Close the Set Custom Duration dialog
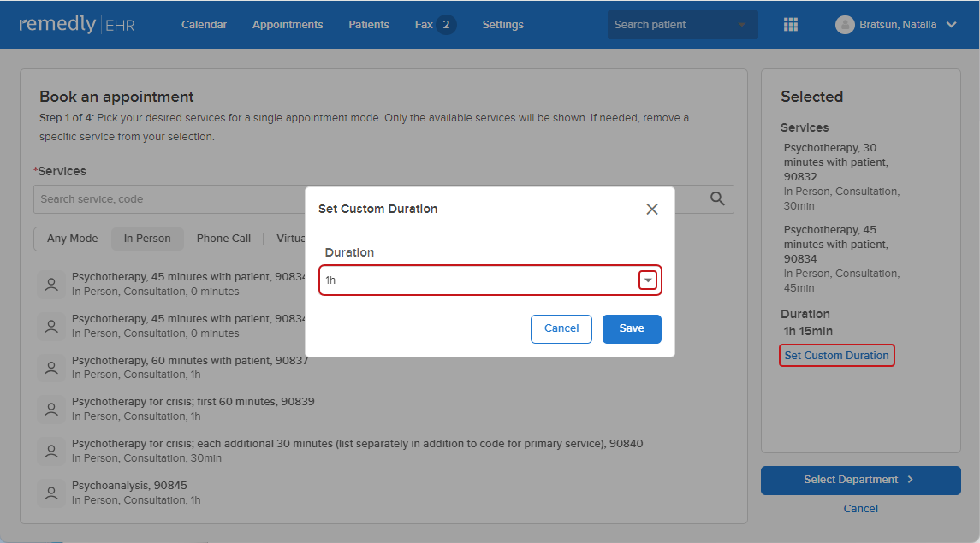980x543 pixels. (x=652, y=210)
